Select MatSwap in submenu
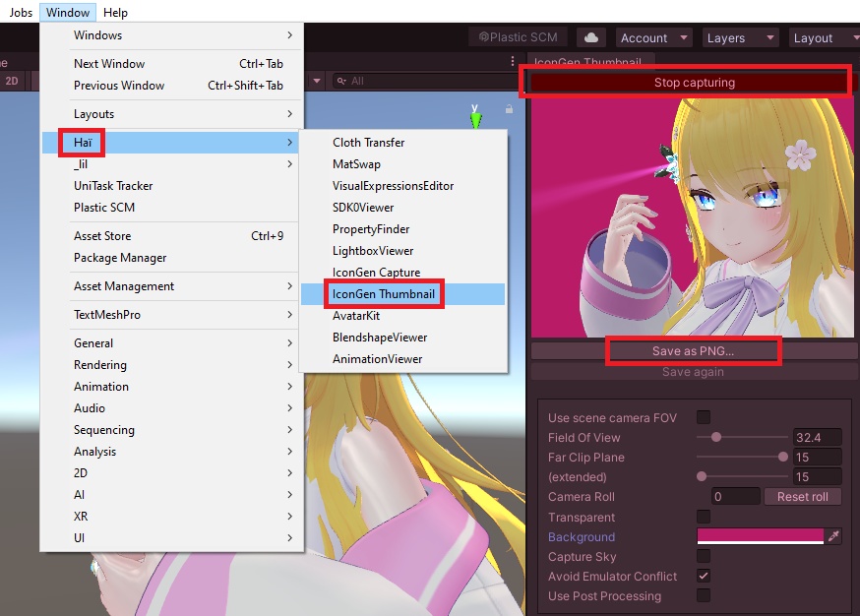The width and height of the screenshot is (860, 616). tap(403, 164)
